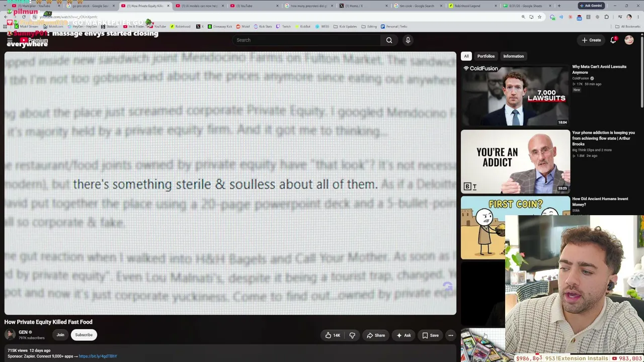Screen dimensions: 644x362
Task: Open the 'You're an addict' video thumbnail
Action: click(515, 161)
